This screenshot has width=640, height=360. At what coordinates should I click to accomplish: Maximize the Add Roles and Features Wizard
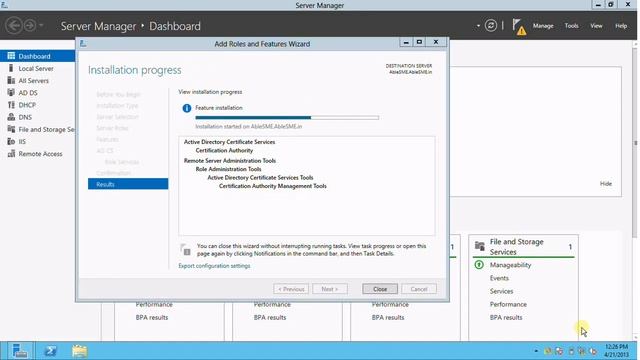tap(419, 42)
